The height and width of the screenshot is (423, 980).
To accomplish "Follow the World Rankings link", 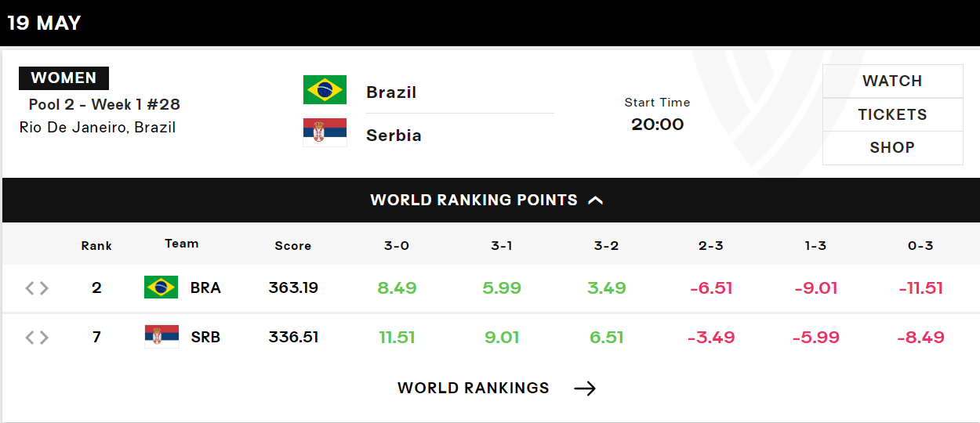I will (473, 389).
